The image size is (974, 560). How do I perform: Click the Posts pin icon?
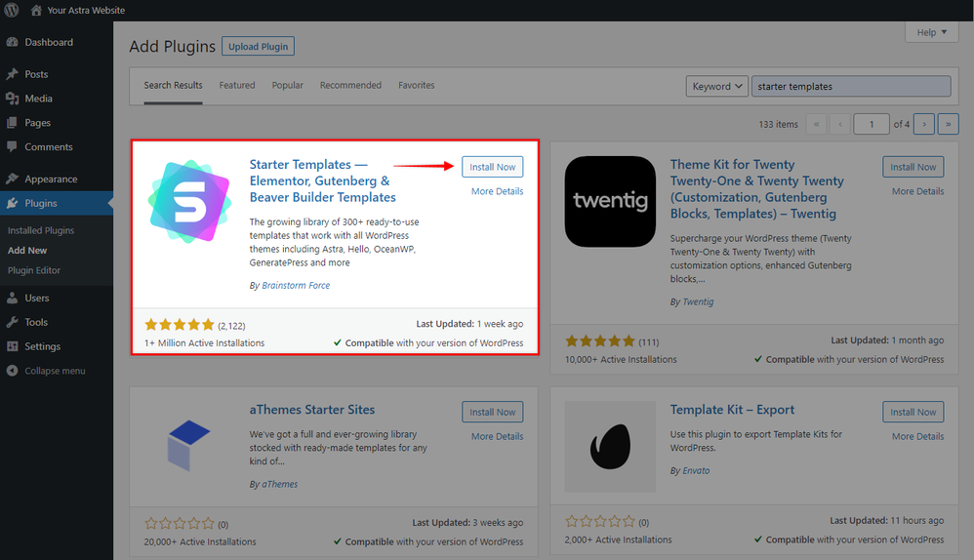coord(12,74)
